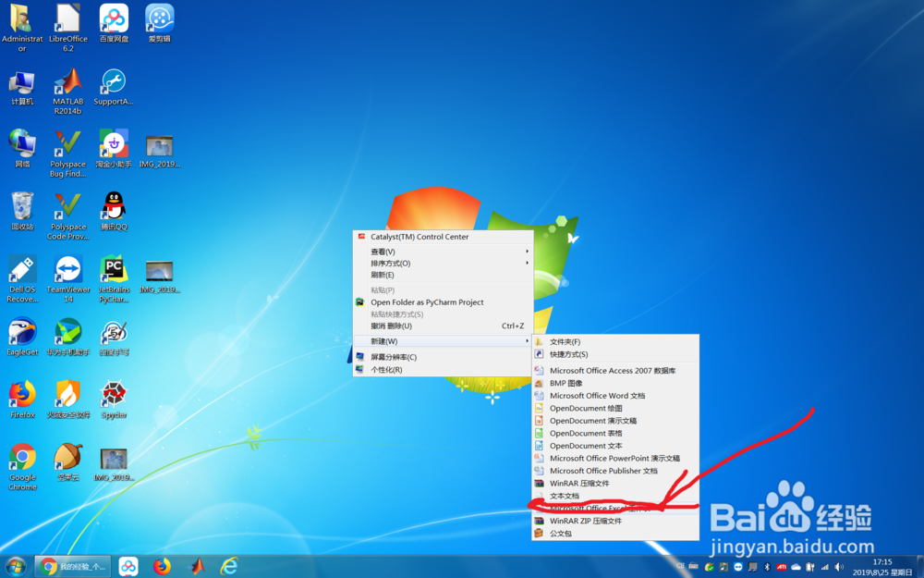The width and height of the screenshot is (924, 578).
Task: Switch to Chrome 我的经验 taskbar window
Action: pos(73,567)
